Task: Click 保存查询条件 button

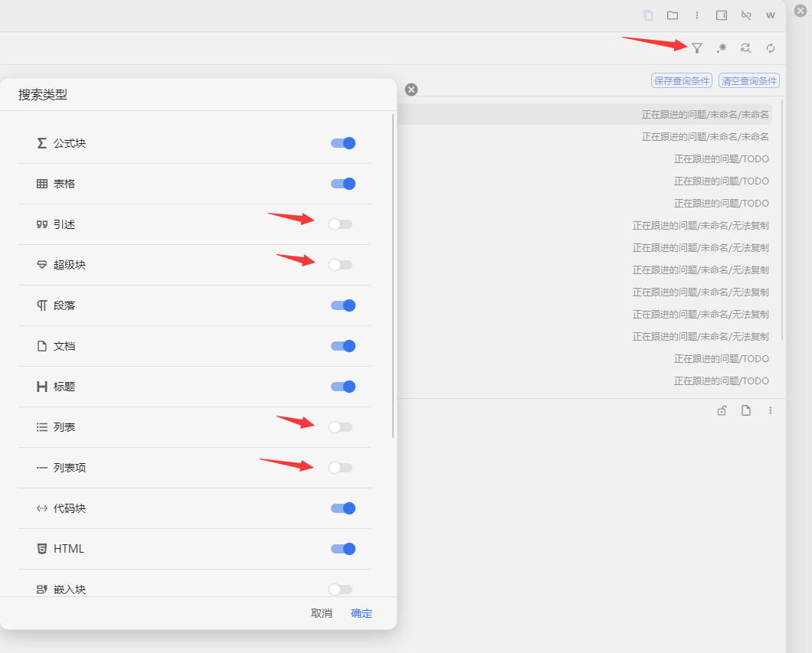Action: 682,80
